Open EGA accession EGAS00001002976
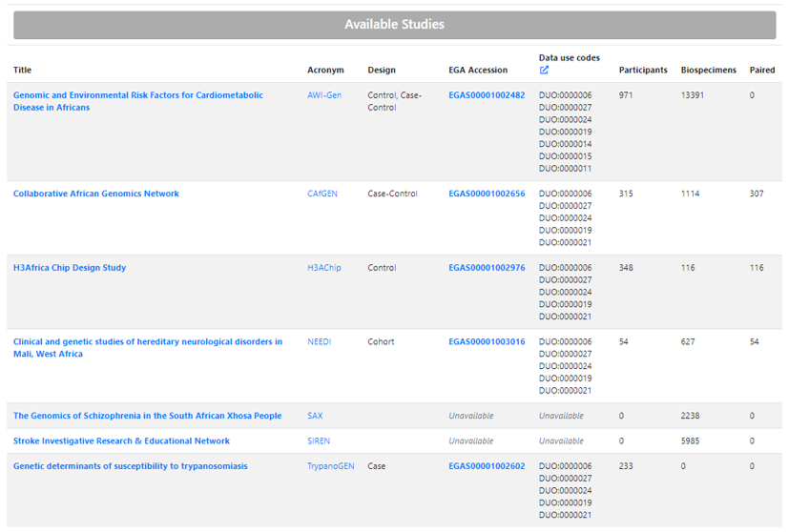 click(487, 268)
